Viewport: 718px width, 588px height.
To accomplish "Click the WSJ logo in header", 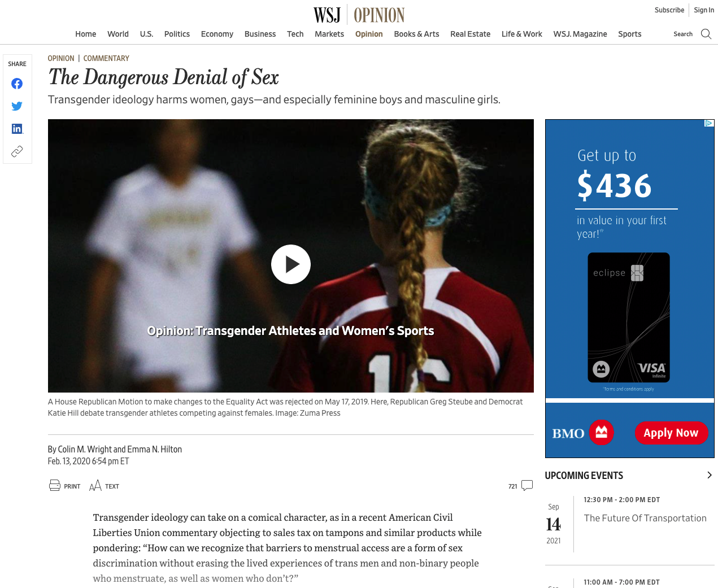I will pyautogui.click(x=327, y=15).
